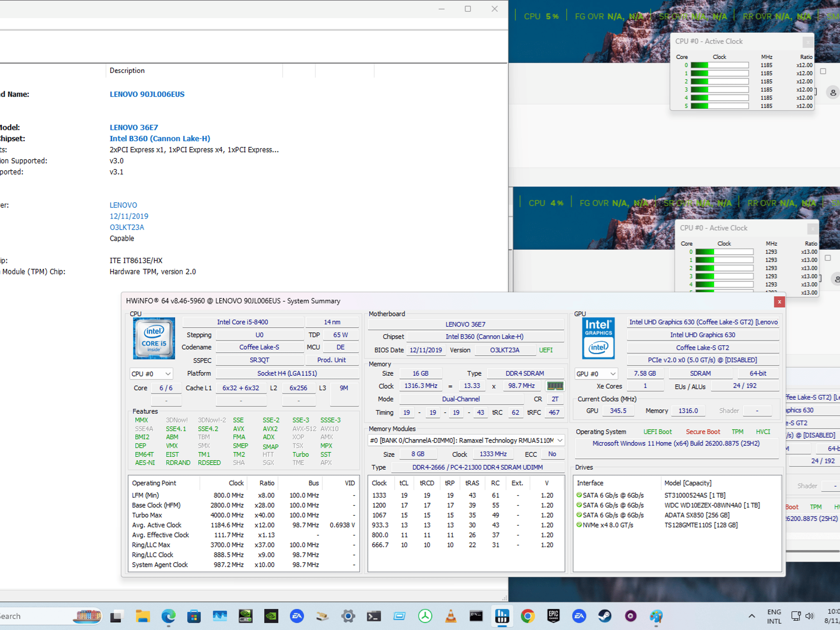Open the Paint palette taskbar icon
Screen dimensions: 840x630
point(656,616)
